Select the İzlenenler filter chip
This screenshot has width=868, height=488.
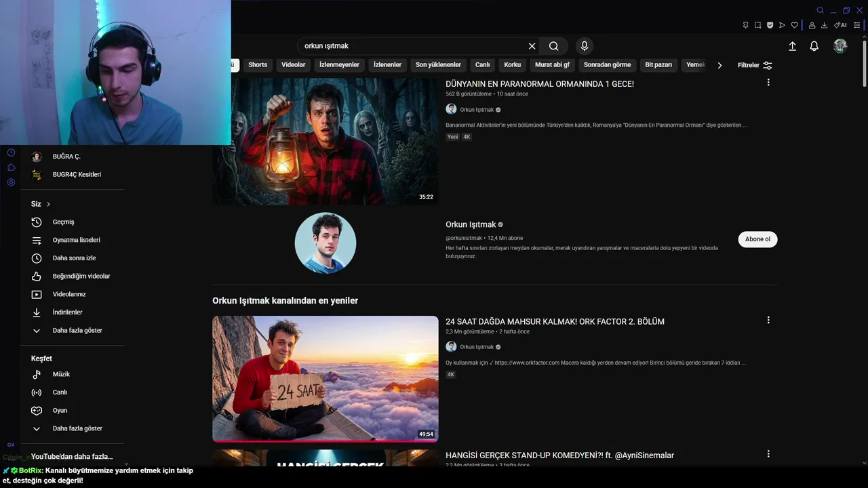pos(387,65)
